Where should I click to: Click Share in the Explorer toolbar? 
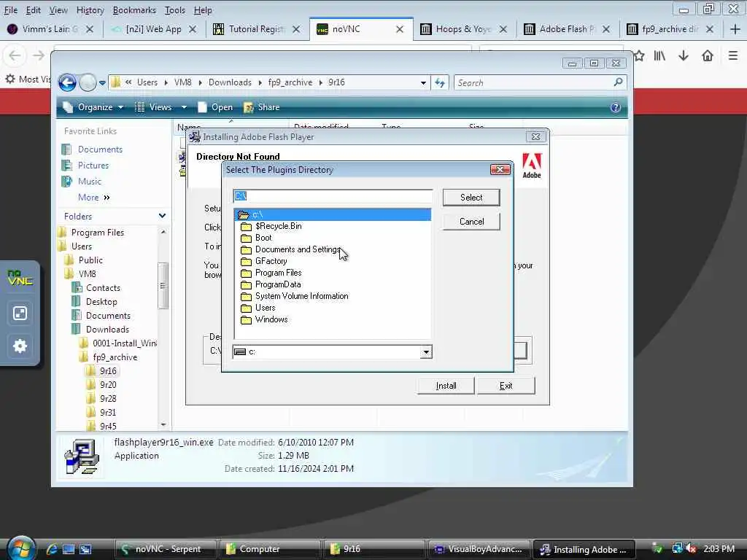pos(262,107)
